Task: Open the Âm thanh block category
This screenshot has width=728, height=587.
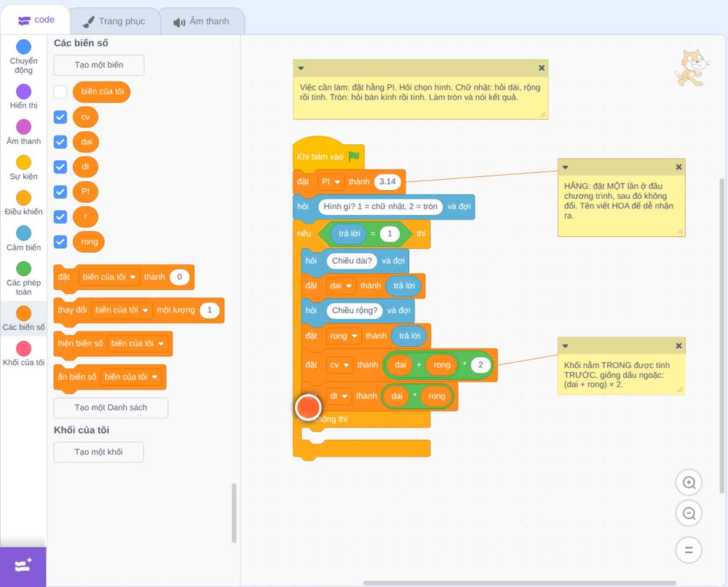Action: click(x=24, y=127)
